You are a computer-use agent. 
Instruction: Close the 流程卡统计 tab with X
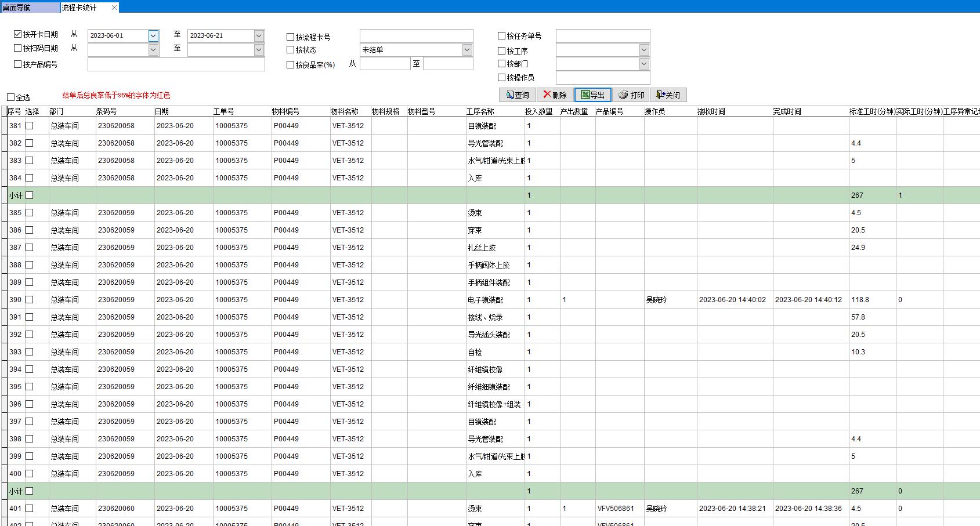(x=114, y=8)
